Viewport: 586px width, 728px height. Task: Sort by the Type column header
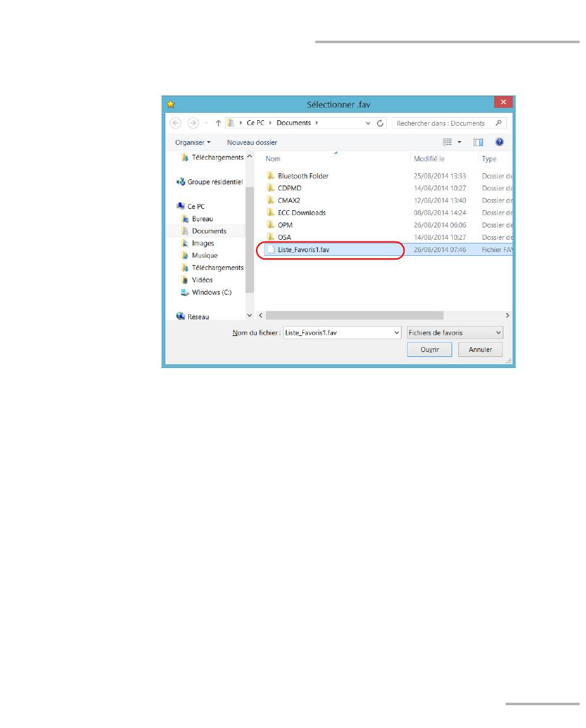click(489, 159)
